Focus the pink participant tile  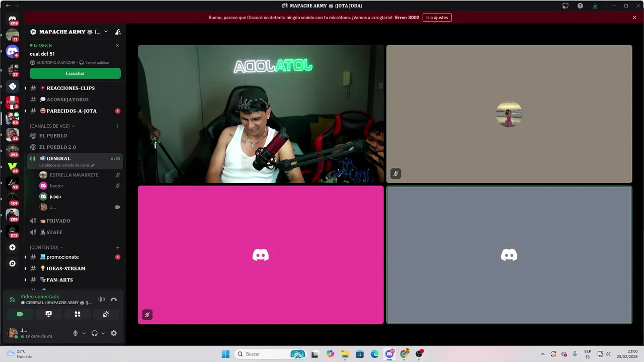pyautogui.click(x=261, y=255)
